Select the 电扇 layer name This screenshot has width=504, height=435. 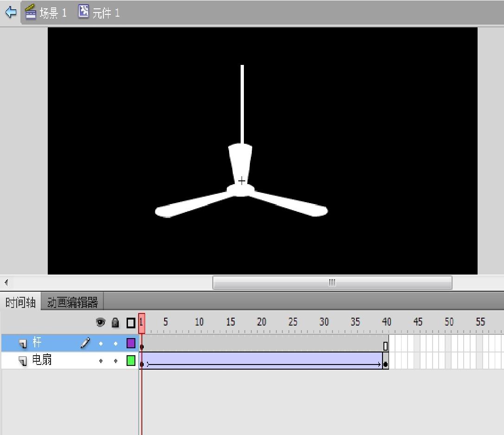coord(42,360)
